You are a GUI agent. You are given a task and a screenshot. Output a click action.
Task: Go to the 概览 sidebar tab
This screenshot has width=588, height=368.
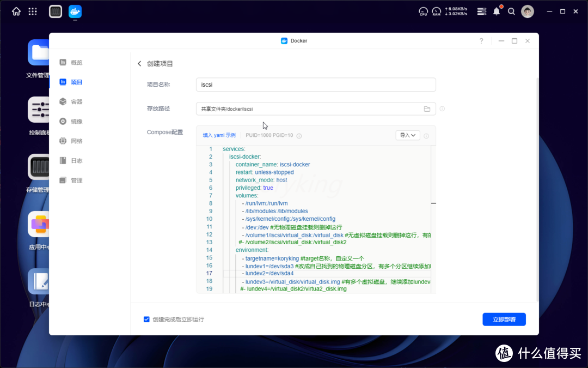[x=76, y=63]
